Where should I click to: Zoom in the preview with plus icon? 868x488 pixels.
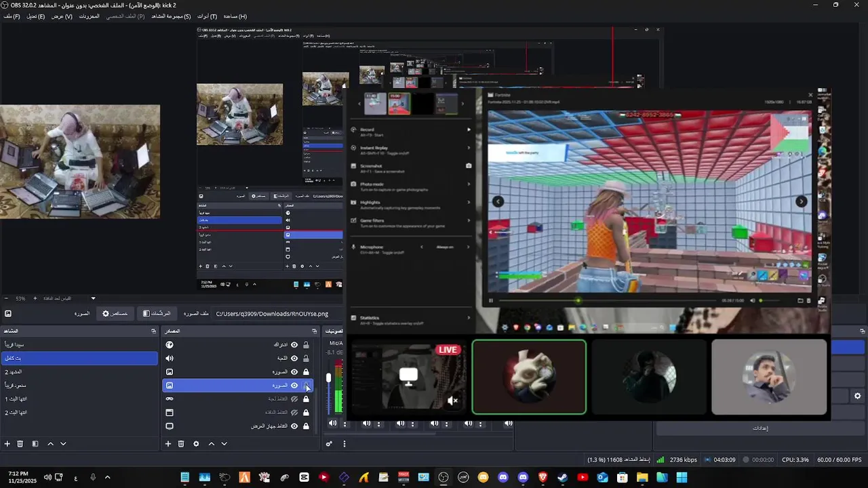(35, 298)
